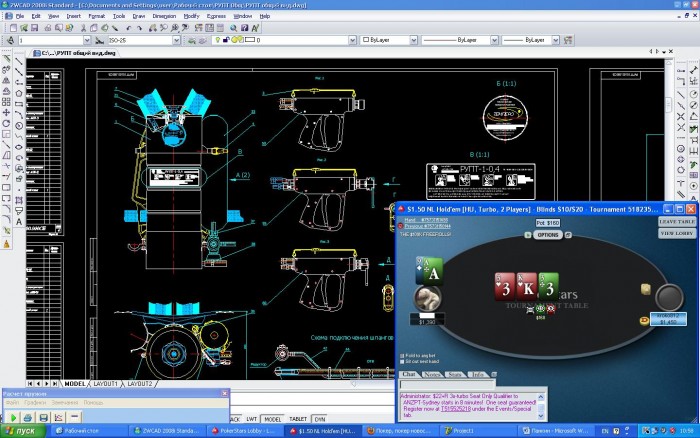Click the Text Style 'A' icon in toolbar
This screenshot has height=438, width=700.
(x=255, y=28)
